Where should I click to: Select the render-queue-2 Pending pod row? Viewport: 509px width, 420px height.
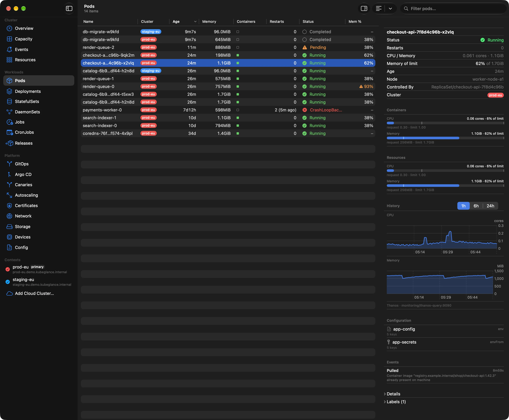pyautogui.click(x=228, y=47)
